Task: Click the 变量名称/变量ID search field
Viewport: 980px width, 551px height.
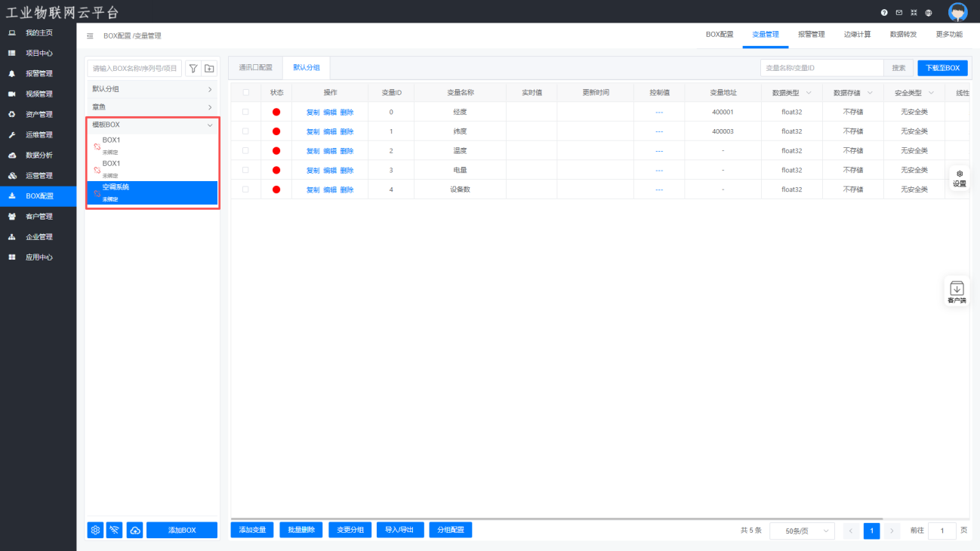Action: pos(821,68)
